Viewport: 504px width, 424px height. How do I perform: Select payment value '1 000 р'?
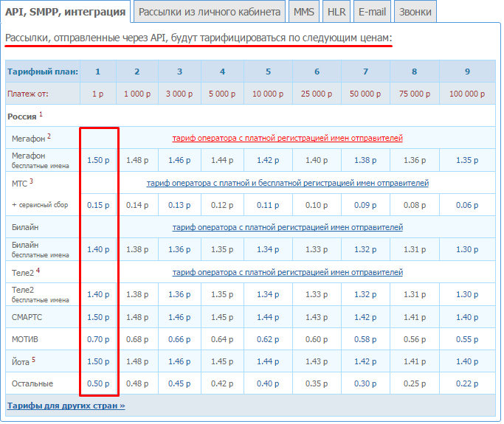tap(137, 94)
